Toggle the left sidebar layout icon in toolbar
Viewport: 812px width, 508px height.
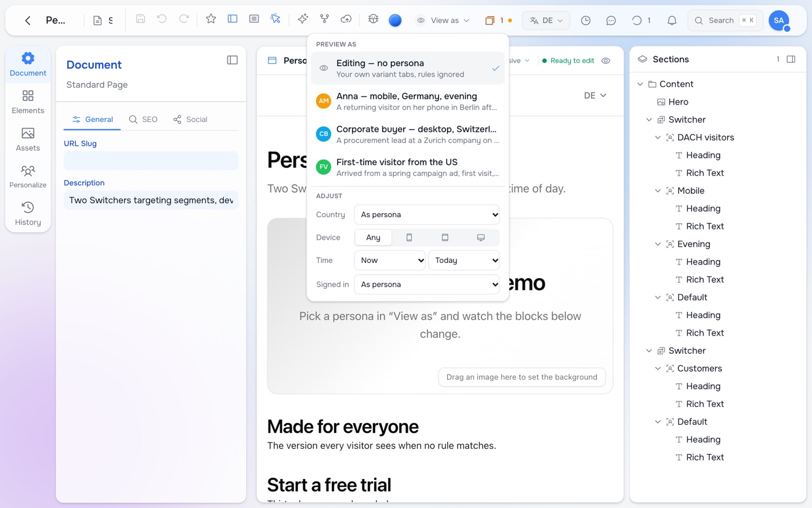pyautogui.click(x=233, y=19)
